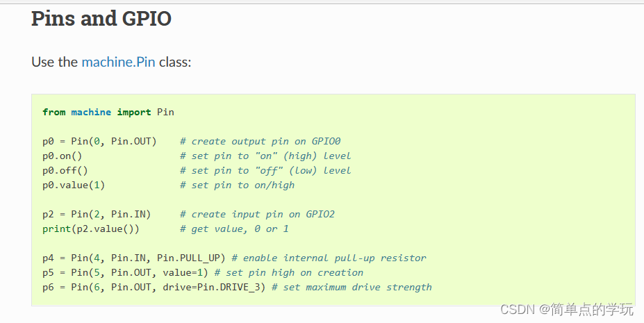Click the comment about "on" (high) level

[265, 156]
